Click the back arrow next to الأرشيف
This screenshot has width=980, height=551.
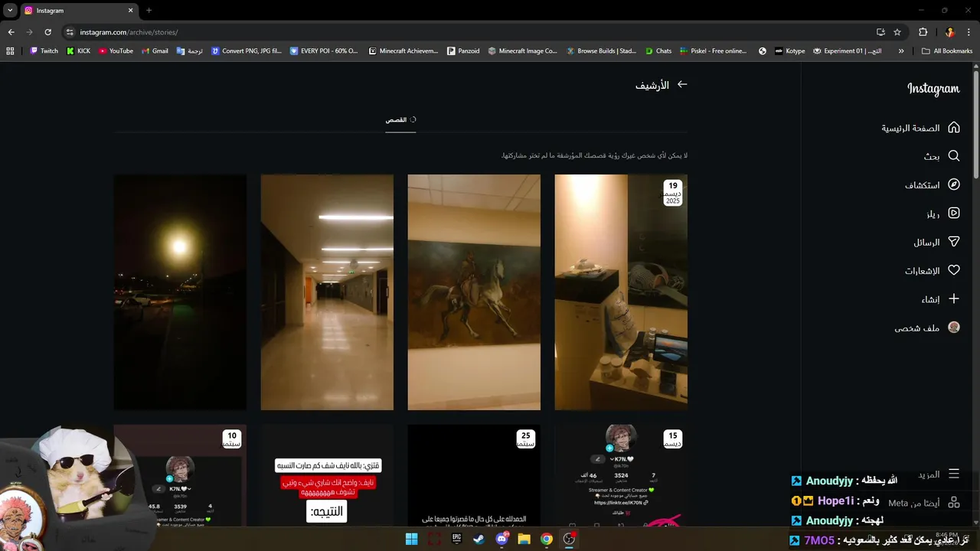[x=682, y=85]
